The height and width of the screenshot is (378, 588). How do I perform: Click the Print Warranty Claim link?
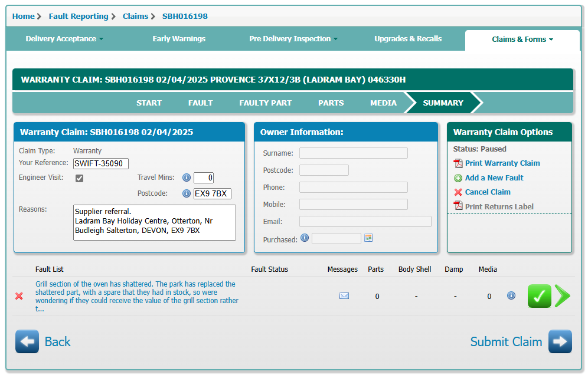click(x=502, y=163)
